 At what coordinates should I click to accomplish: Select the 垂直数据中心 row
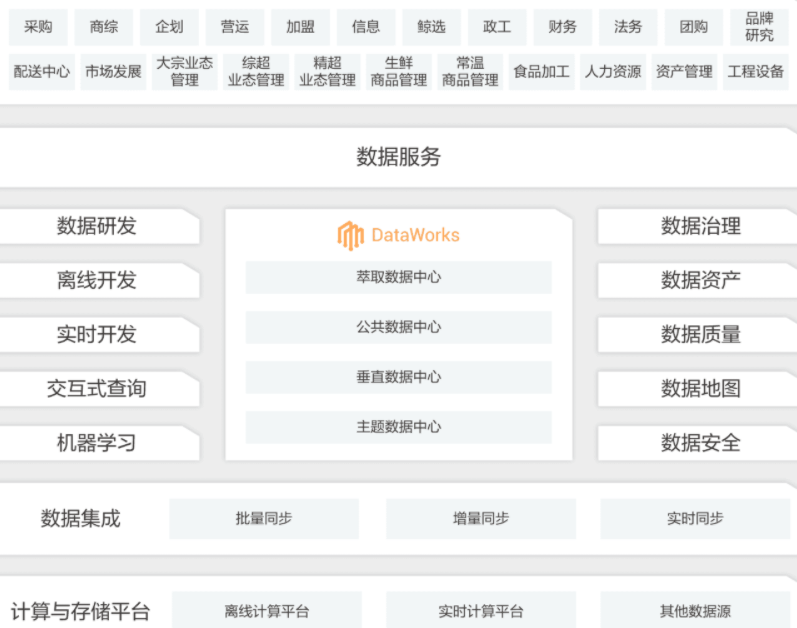tap(398, 377)
